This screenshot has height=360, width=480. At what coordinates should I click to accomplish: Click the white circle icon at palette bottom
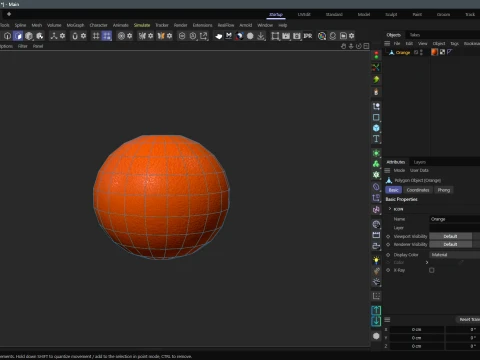point(376,336)
